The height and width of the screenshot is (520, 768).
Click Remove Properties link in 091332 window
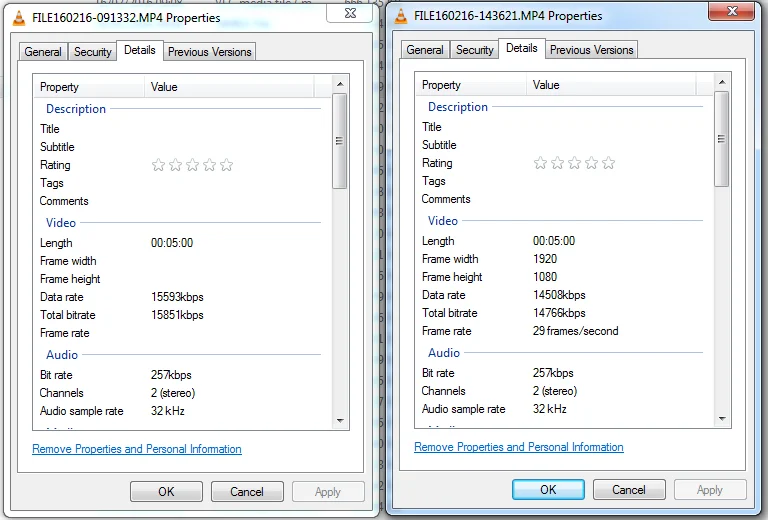137,449
